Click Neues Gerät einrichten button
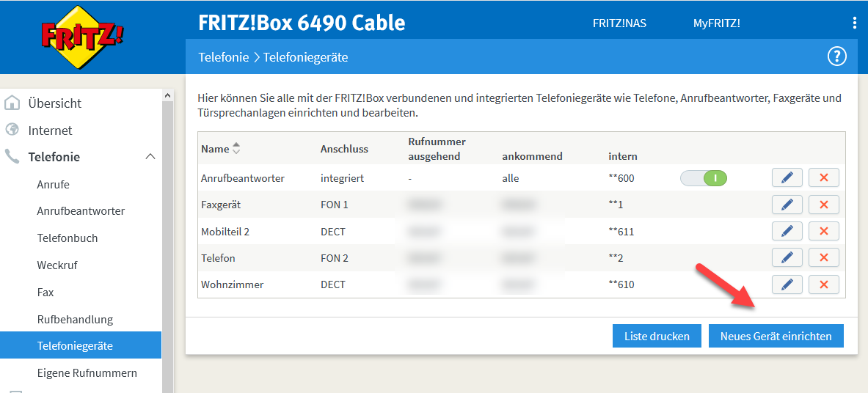868x393 pixels. 776,337
